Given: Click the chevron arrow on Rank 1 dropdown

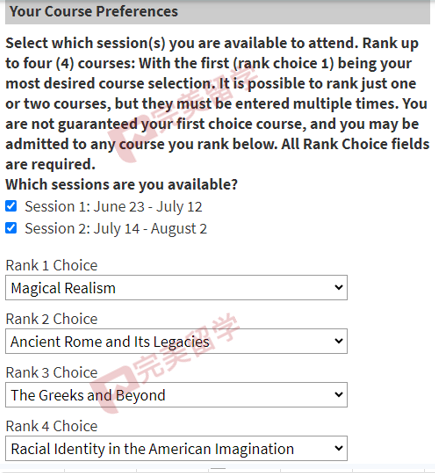Looking at the screenshot, I should click(x=339, y=287).
